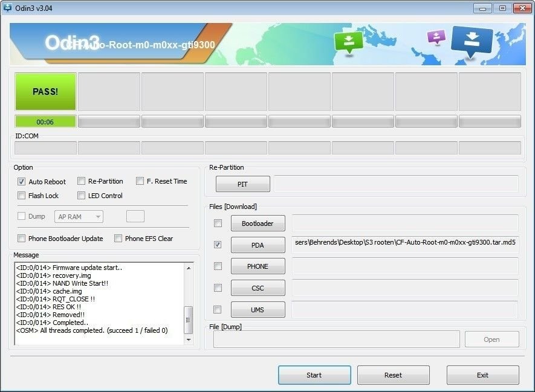Click the File [Dump] path field
The image size is (535, 392).
(x=337, y=339)
